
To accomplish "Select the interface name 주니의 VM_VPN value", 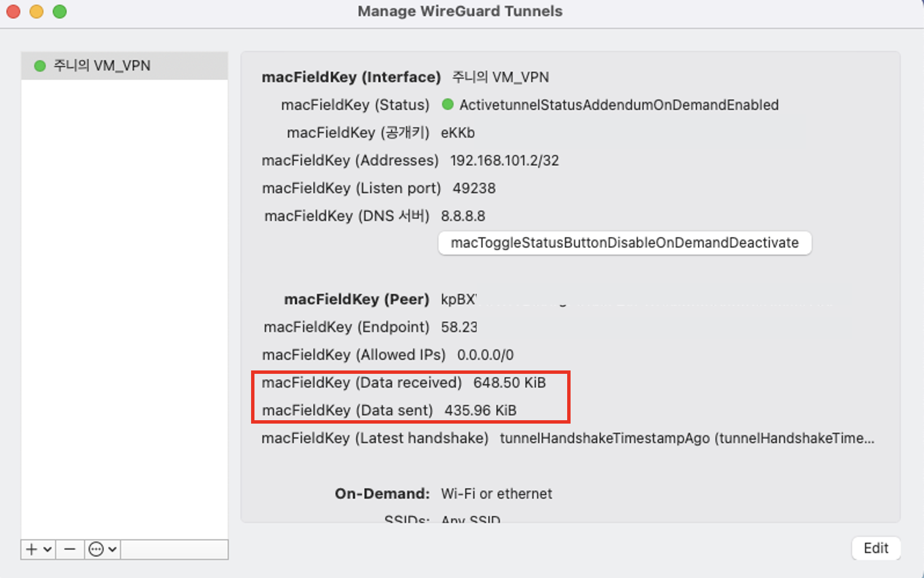I will 500,77.
